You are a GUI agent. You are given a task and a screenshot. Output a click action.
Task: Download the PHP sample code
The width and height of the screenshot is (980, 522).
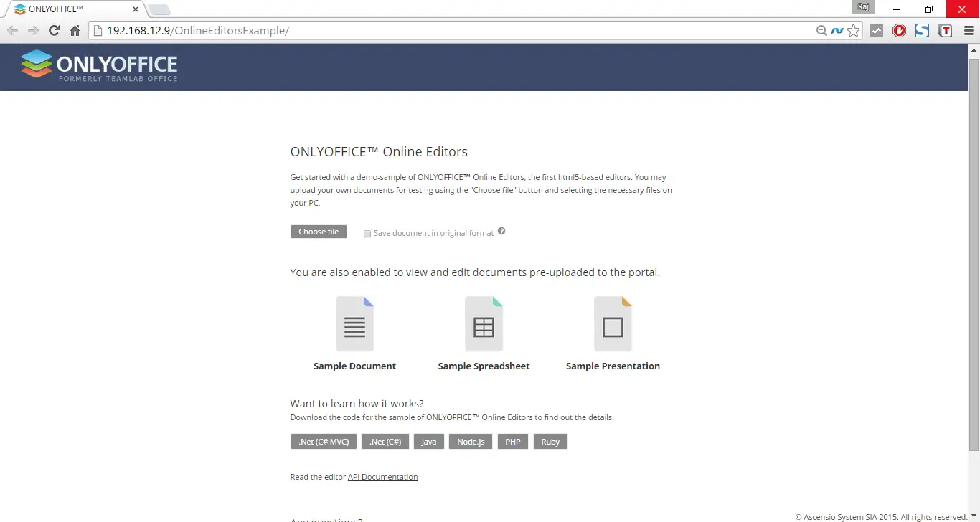pos(513,442)
